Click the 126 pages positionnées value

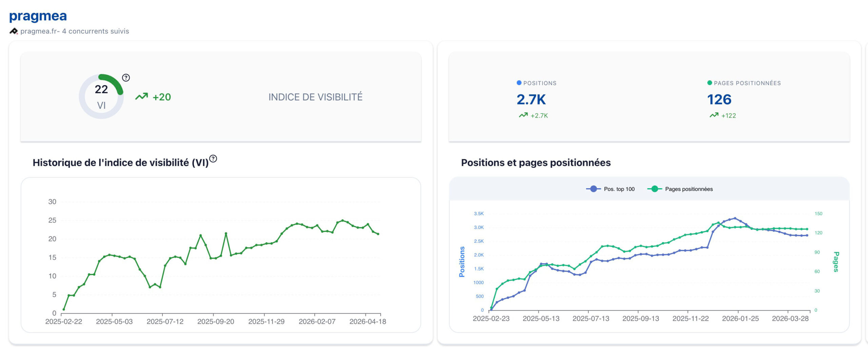point(719,99)
